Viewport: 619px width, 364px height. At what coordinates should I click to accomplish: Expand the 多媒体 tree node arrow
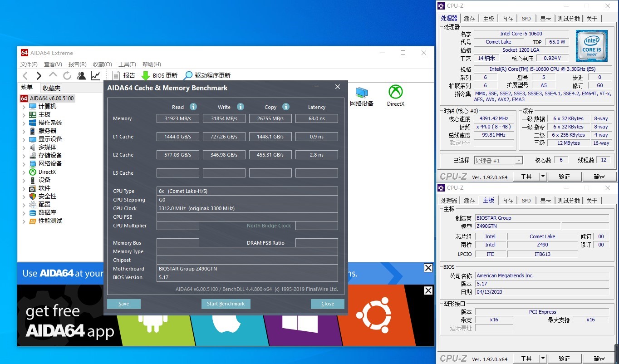(24, 148)
